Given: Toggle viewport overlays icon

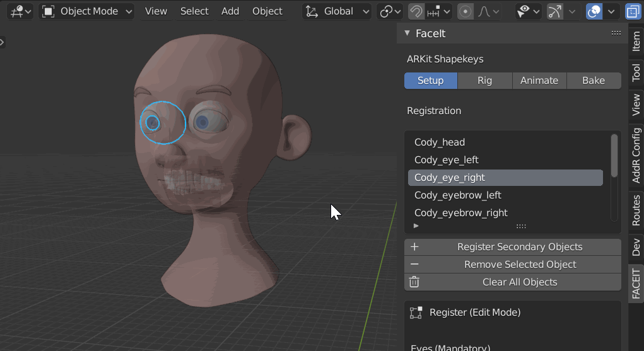Looking at the screenshot, I should click(594, 11).
